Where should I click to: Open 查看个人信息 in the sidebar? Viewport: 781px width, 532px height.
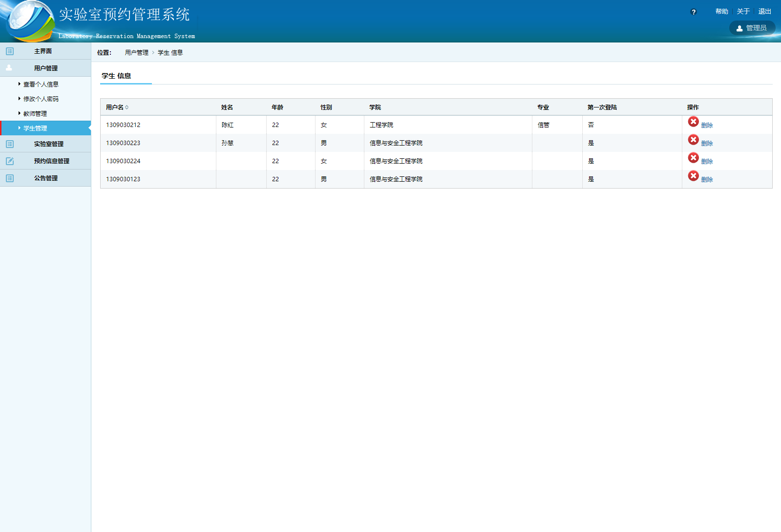coord(41,85)
